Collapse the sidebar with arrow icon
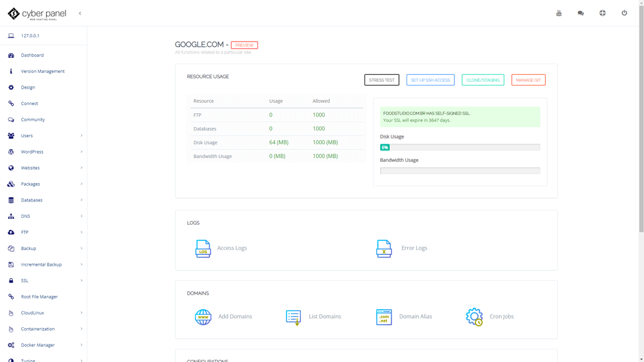This screenshot has width=644, height=362. click(x=80, y=13)
